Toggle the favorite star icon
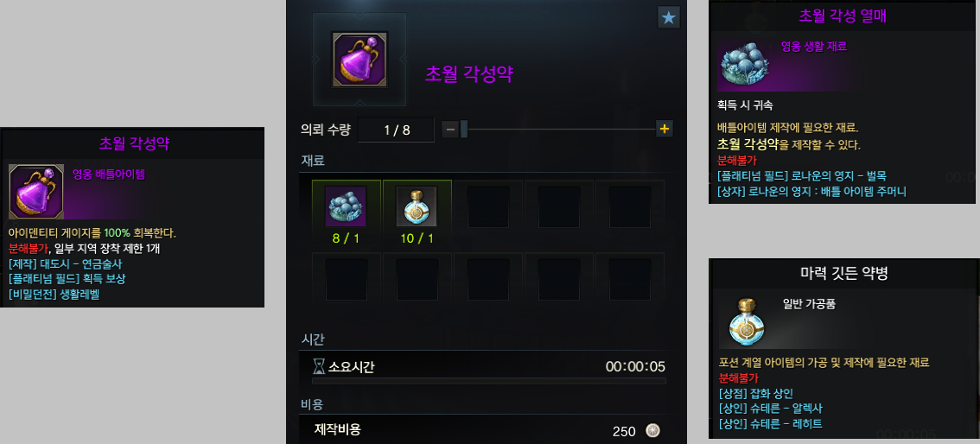 click(x=669, y=17)
